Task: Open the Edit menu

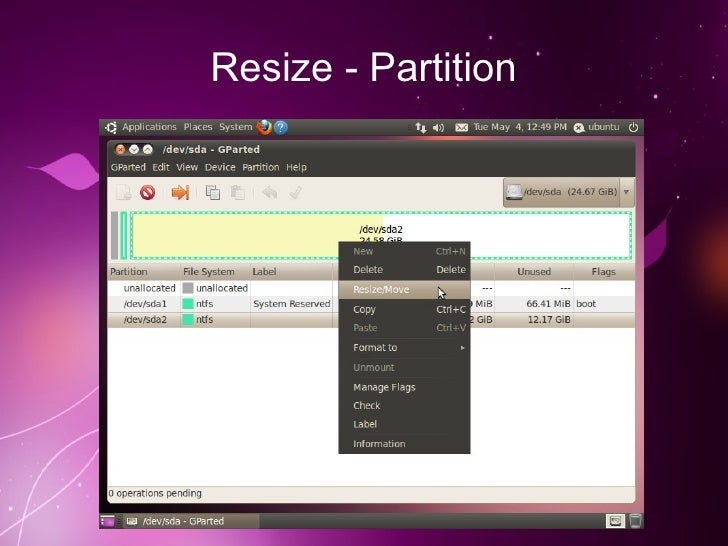Action: point(161,167)
